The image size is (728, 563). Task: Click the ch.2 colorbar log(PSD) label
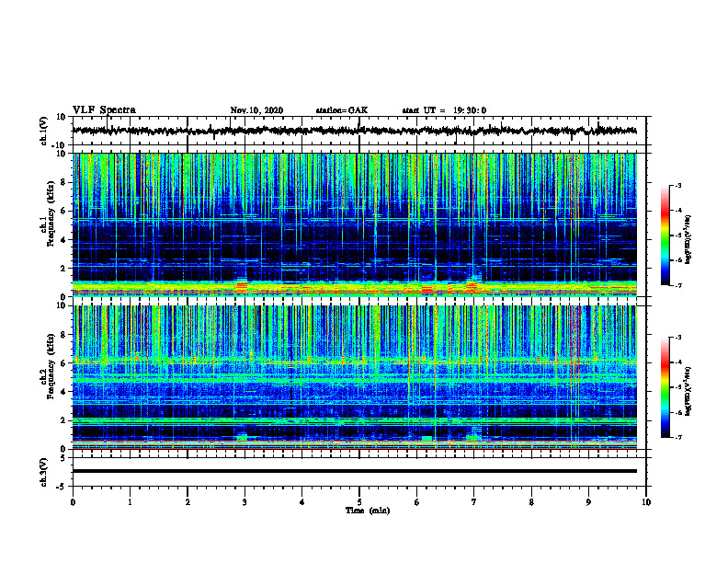688,391
